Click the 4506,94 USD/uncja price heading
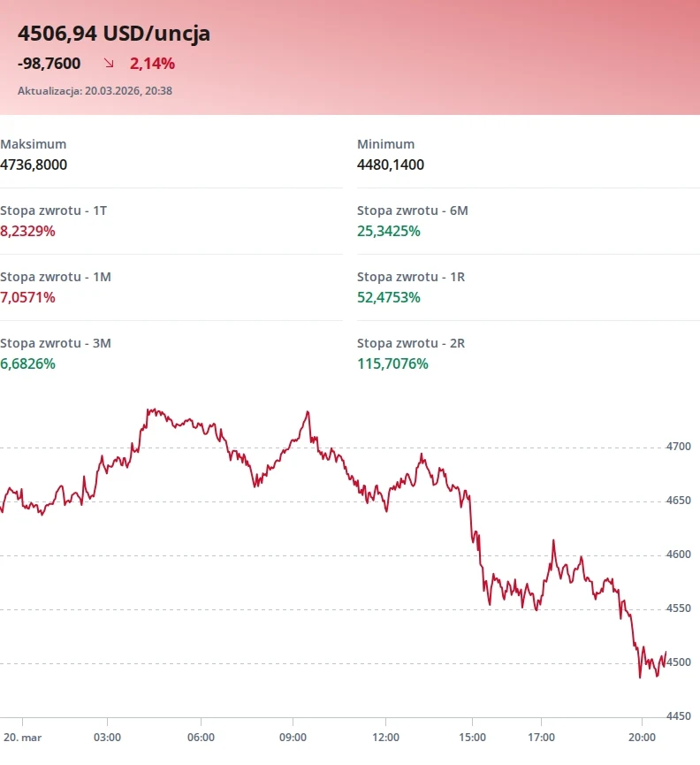Viewport: 700px width, 765px height. click(114, 34)
